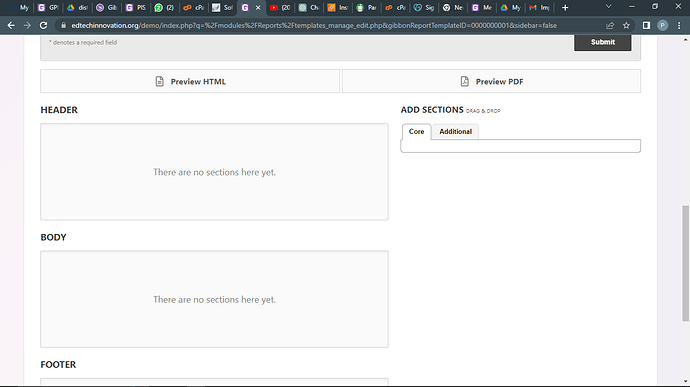Viewport: 690px width, 387px height.
Task: Switch to the Additional tab
Action: 455,132
